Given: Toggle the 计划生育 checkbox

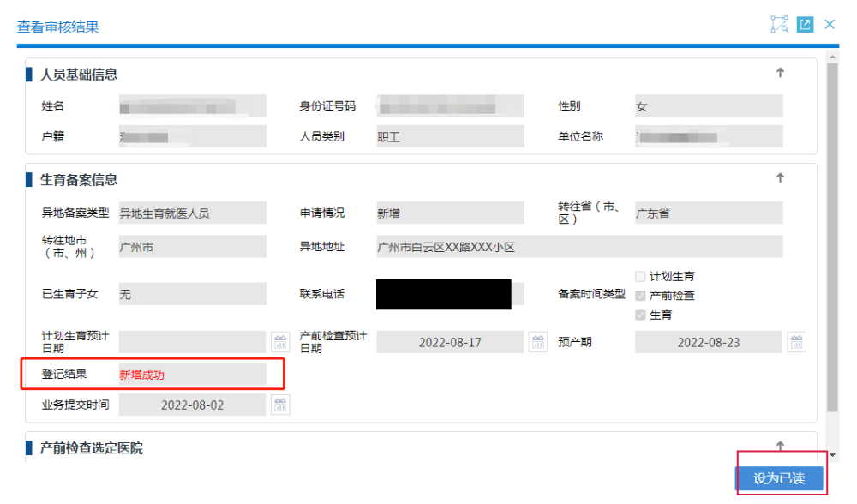Looking at the screenshot, I should coord(640,277).
